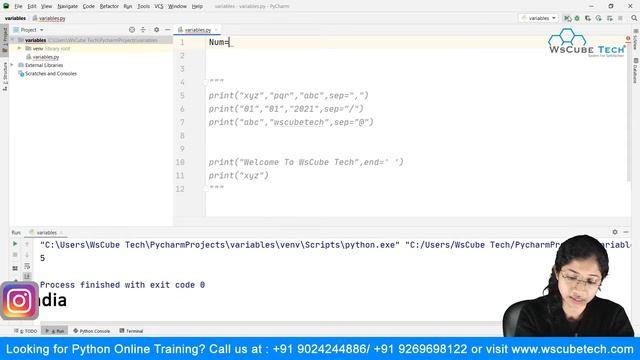This screenshot has width=640, height=360.
Task: Click Expand/Collapse All icon in Project panel
Action: (143, 30)
